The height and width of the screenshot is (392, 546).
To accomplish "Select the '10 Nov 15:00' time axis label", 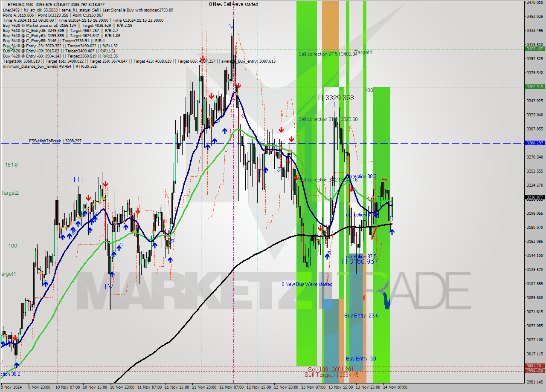I will (x=94, y=387).
